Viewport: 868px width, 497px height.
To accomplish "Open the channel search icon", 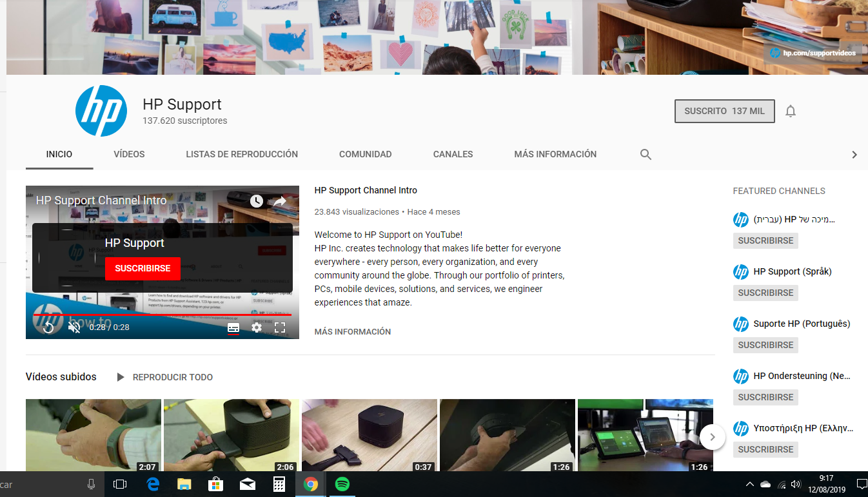I will click(x=646, y=154).
